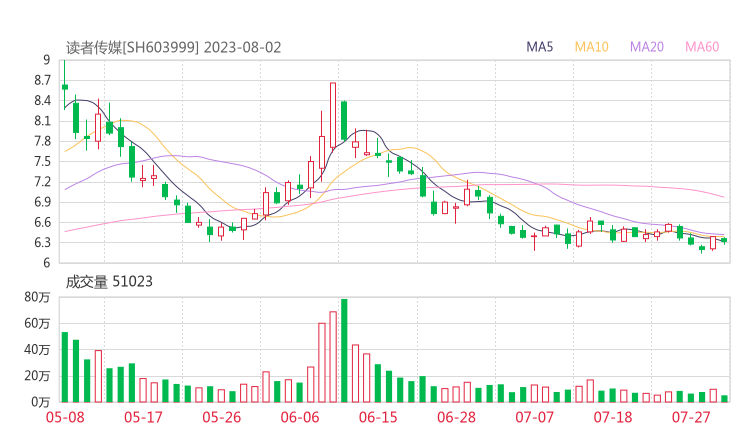Screen dimensions: 740x440
Task: Click the 06-06 date label
Action: click(300, 417)
